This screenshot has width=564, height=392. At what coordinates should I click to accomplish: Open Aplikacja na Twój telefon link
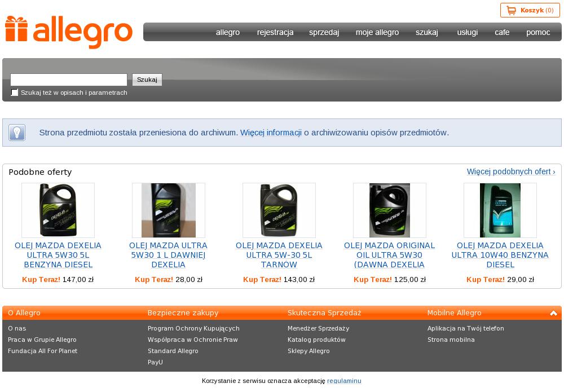[x=466, y=328]
